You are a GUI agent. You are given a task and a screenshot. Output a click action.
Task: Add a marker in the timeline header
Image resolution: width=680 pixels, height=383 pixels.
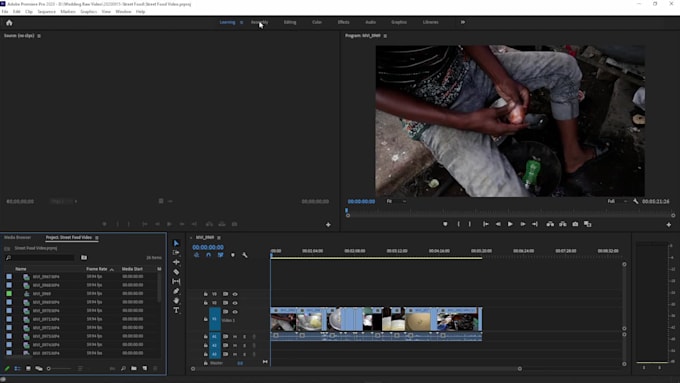(232, 255)
